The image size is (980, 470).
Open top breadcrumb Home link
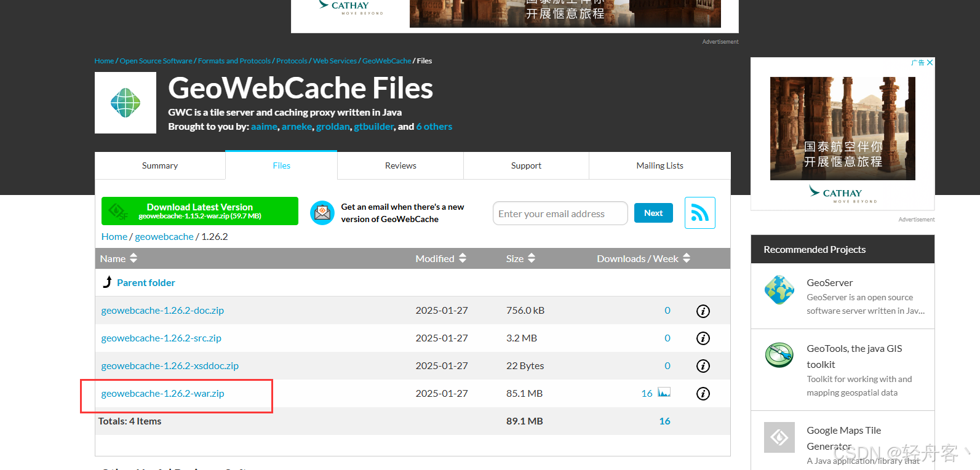(104, 61)
